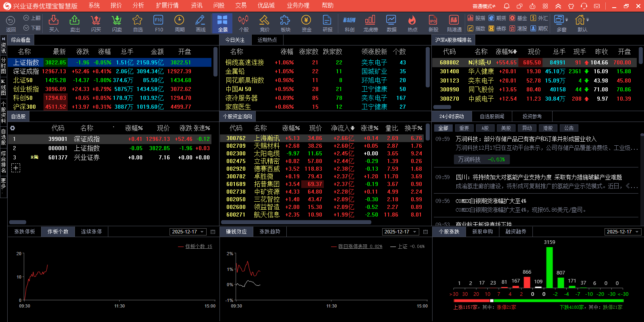
Task: Click the 万润科技 stock tag link
Action: (x=481, y=159)
